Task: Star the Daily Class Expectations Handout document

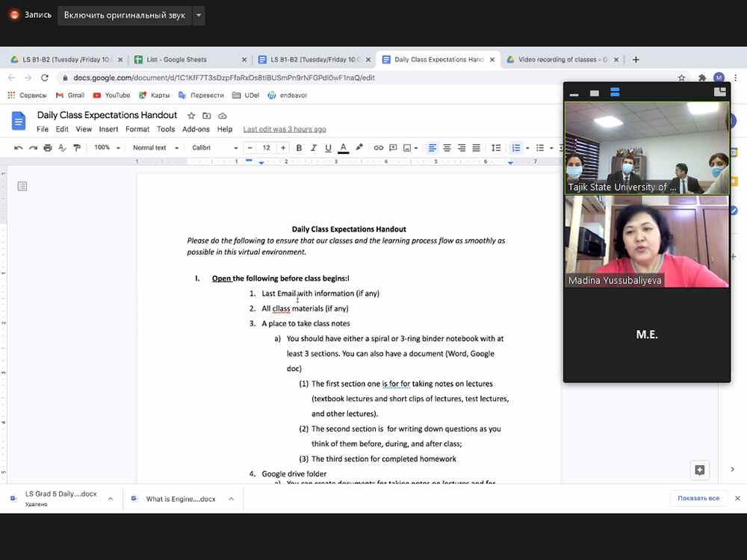Action: (x=191, y=116)
